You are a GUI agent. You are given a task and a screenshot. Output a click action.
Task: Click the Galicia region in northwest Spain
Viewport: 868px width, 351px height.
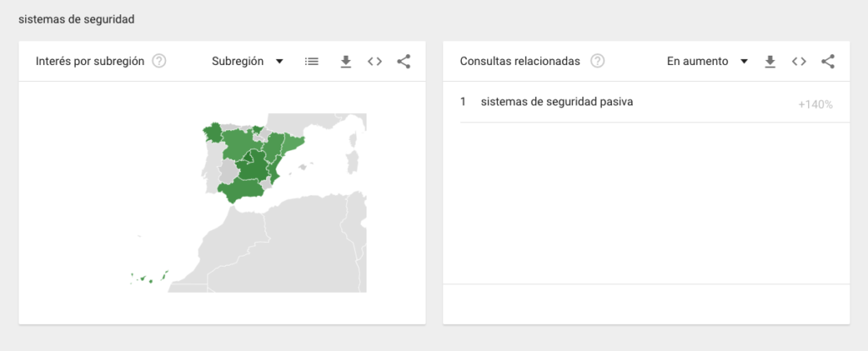pos(212,133)
